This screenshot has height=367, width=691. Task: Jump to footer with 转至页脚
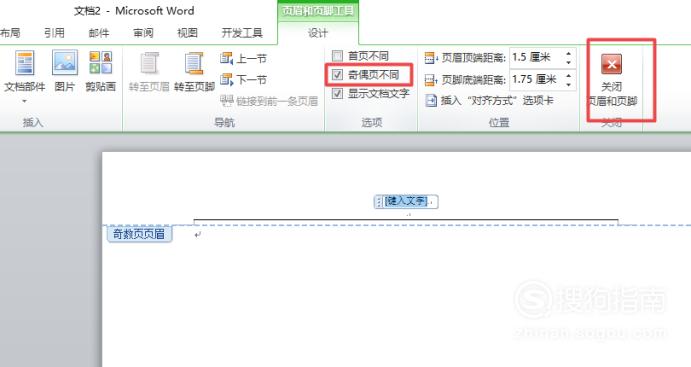tap(194, 72)
